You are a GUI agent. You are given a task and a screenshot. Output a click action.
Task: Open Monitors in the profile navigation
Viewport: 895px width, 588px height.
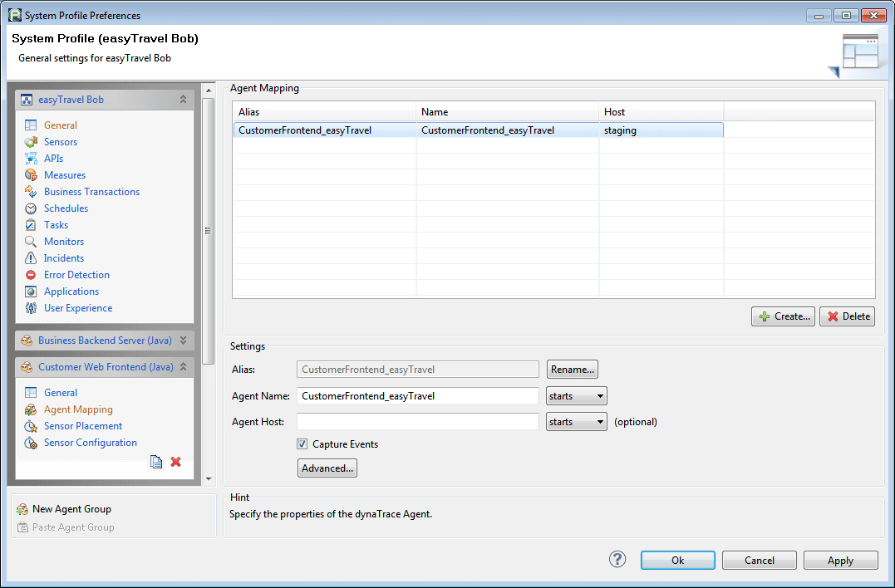tap(64, 241)
